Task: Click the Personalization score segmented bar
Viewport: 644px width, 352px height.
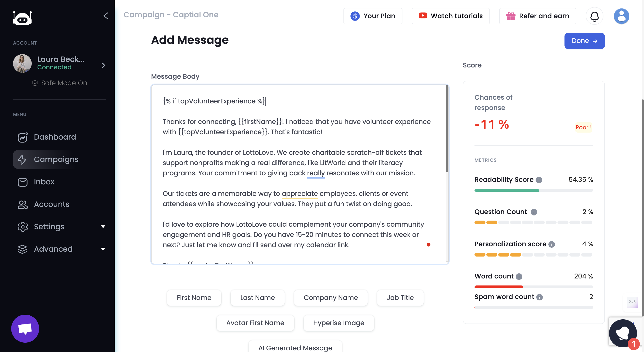Action: [533, 255]
